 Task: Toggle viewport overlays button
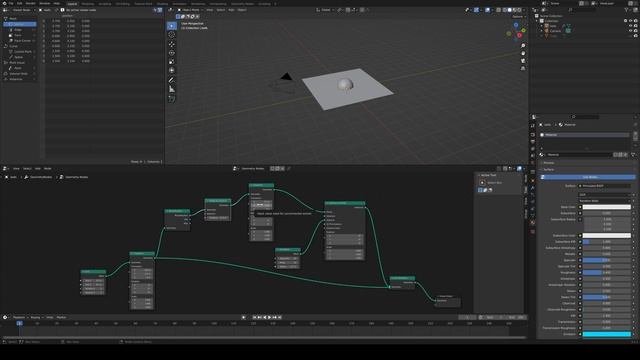click(x=487, y=10)
